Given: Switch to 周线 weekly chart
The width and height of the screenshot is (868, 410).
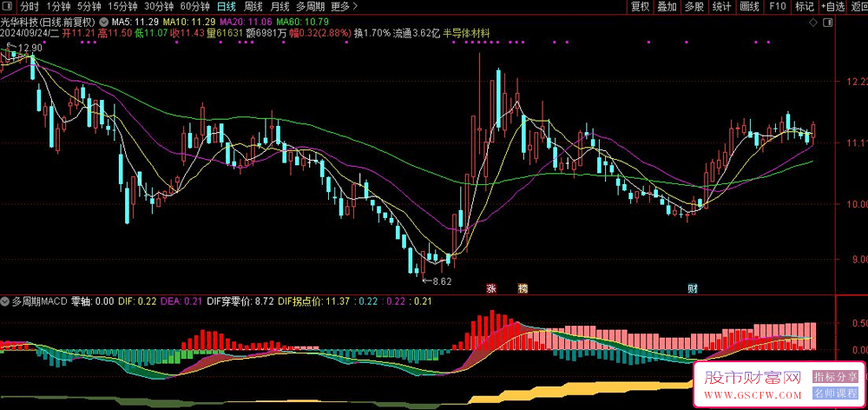Looking at the screenshot, I should [253, 7].
